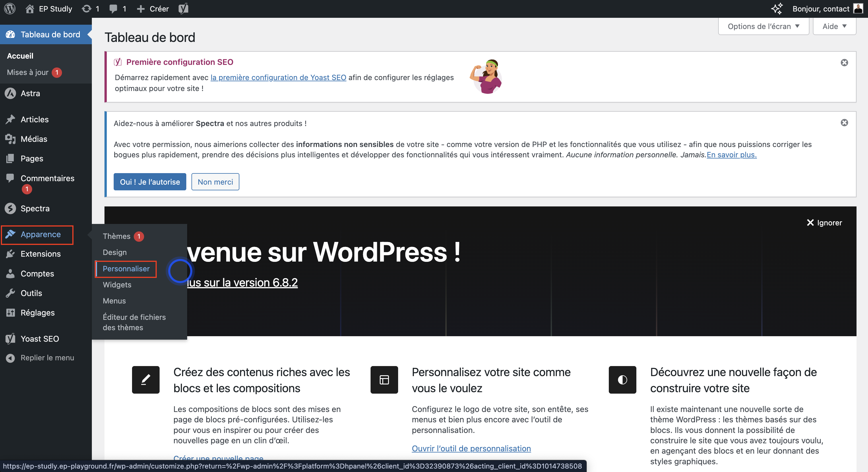868x472 pixels.
Task: Collapse sidebar with Replier le menu
Action: tap(47, 358)
